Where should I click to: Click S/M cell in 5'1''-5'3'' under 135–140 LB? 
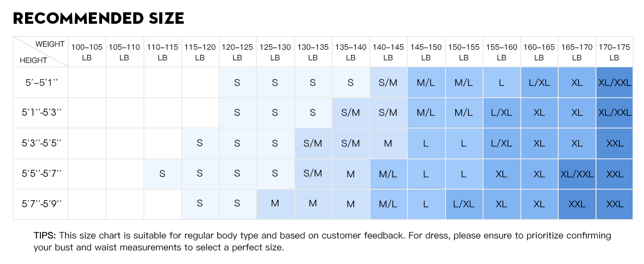click(351, 113)
